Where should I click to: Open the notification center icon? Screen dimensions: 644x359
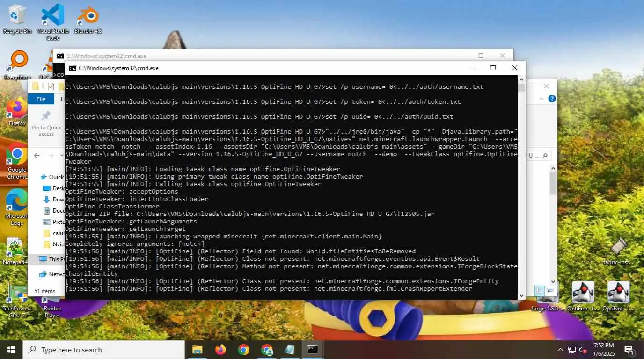coord(629,350)
